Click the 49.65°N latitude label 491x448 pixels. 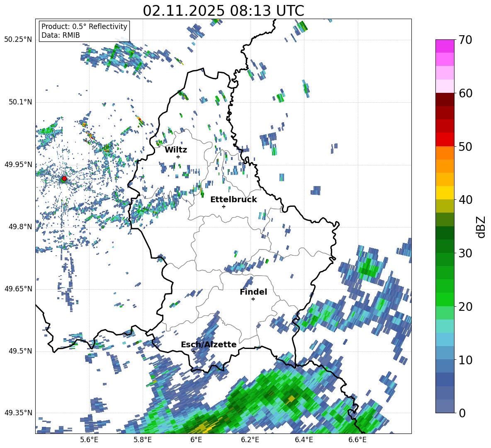(18, 289)
